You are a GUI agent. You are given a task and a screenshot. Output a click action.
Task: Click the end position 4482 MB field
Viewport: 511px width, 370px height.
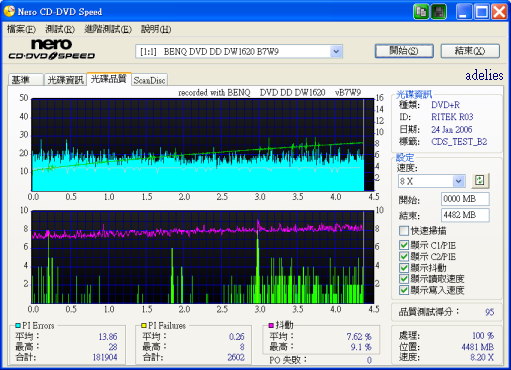click(465, 215)
